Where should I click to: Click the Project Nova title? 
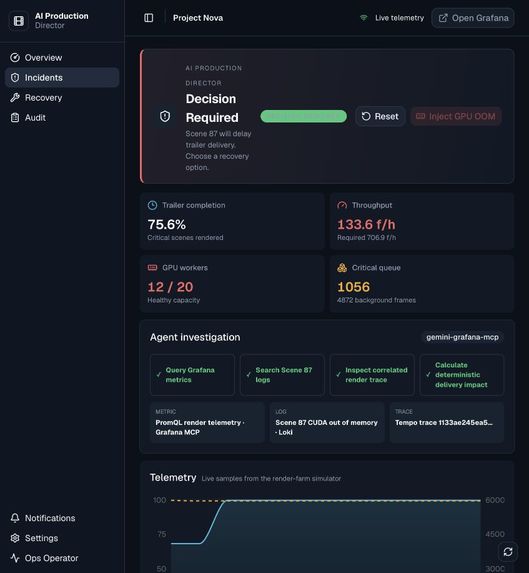click(198, 18)
